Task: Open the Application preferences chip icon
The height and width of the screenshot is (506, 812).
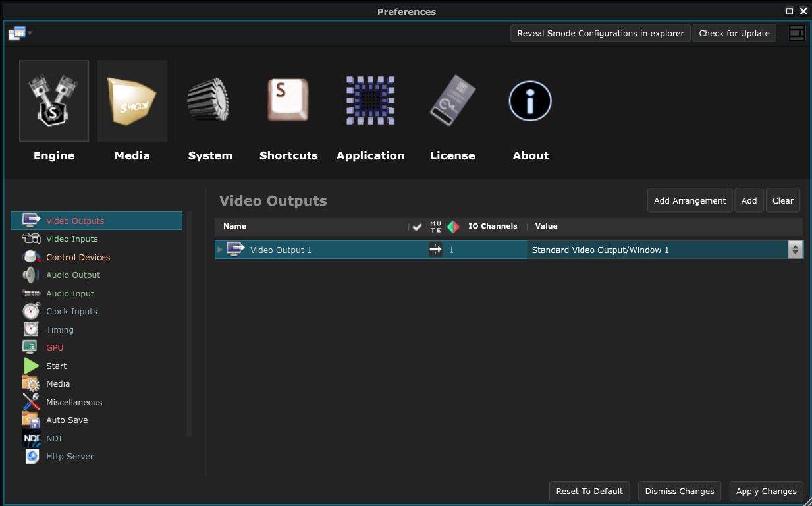Action: coord(371,100)
